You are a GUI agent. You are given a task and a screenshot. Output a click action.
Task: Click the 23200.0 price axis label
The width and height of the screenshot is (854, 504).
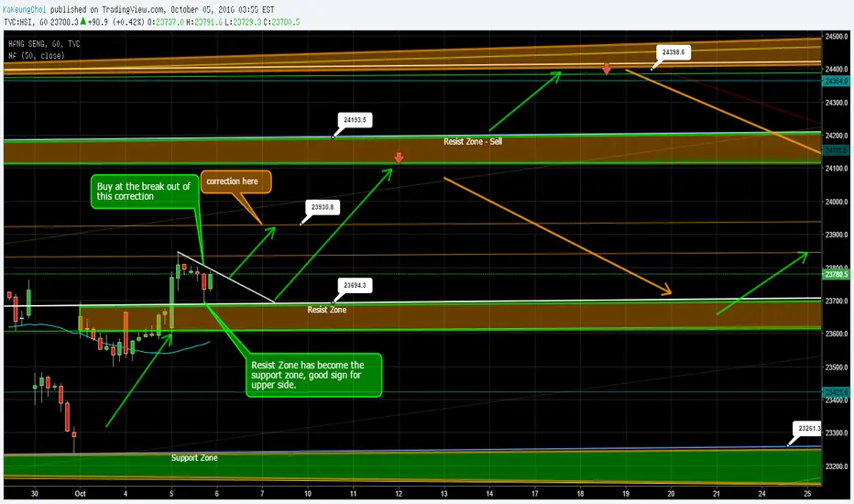tap(837, 466)
